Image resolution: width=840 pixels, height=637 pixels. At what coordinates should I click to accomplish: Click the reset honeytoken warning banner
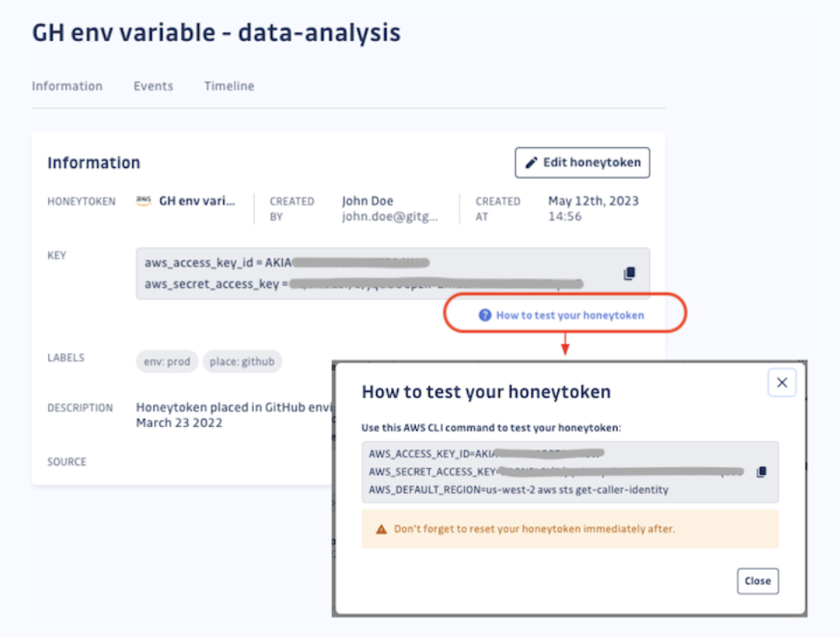pyautogui.click(x=570, y=529)
